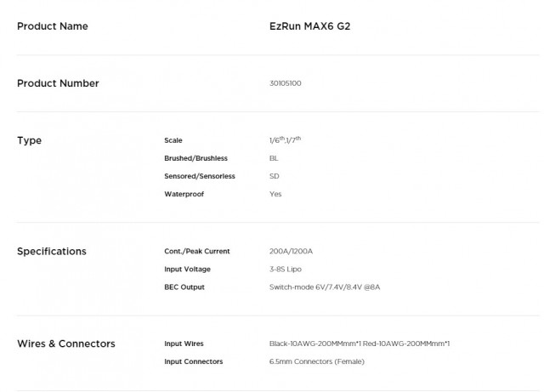Click the 3-8S Lipo input voltage value
Viewport: 544px width, 392px height.
click(286, 270)
